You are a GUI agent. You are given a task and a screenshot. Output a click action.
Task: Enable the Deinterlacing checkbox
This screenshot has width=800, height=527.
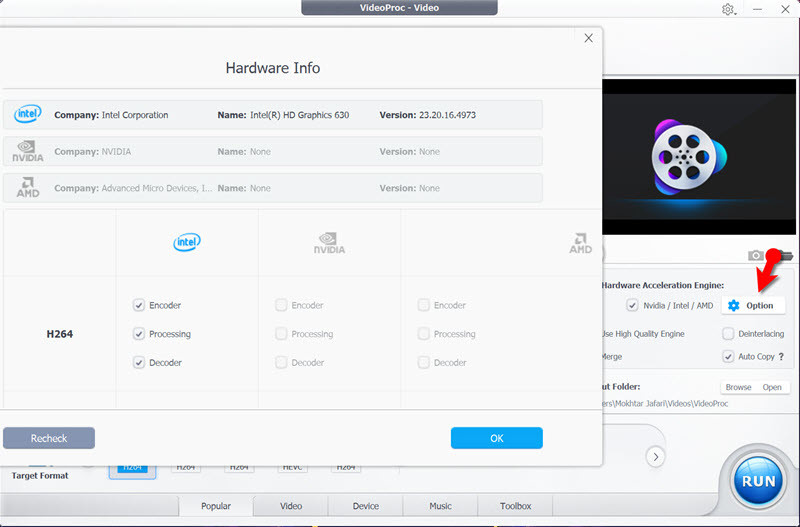(728, 334)
